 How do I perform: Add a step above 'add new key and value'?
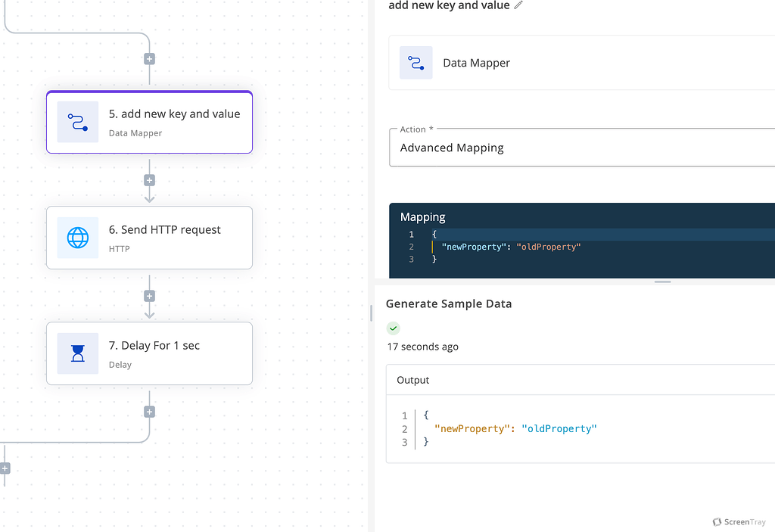pos(149,59)
